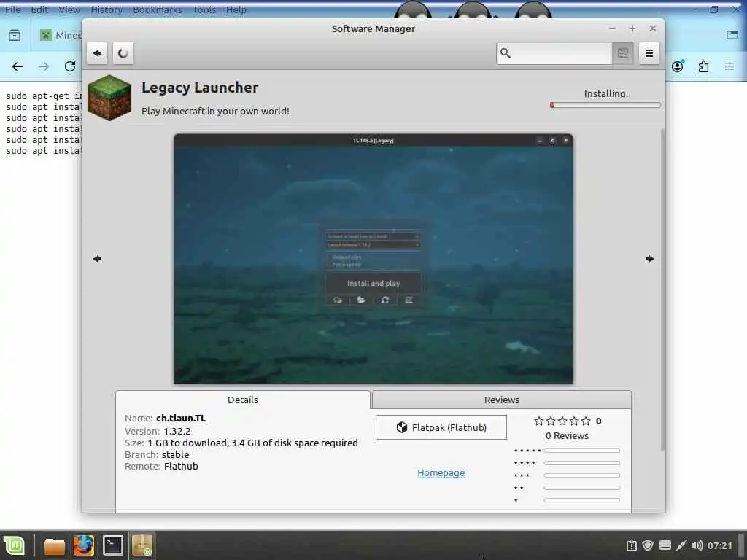
Task: Open the Legacy Launcher screenshot preview
Action: point(373,259)
